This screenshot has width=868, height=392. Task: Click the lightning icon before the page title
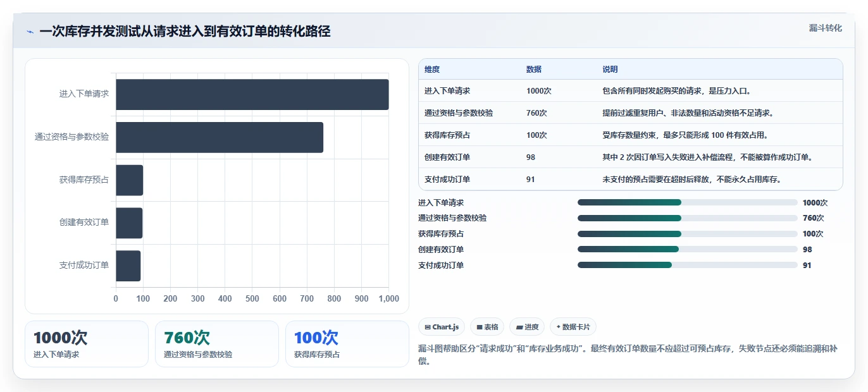pos(30,32)
